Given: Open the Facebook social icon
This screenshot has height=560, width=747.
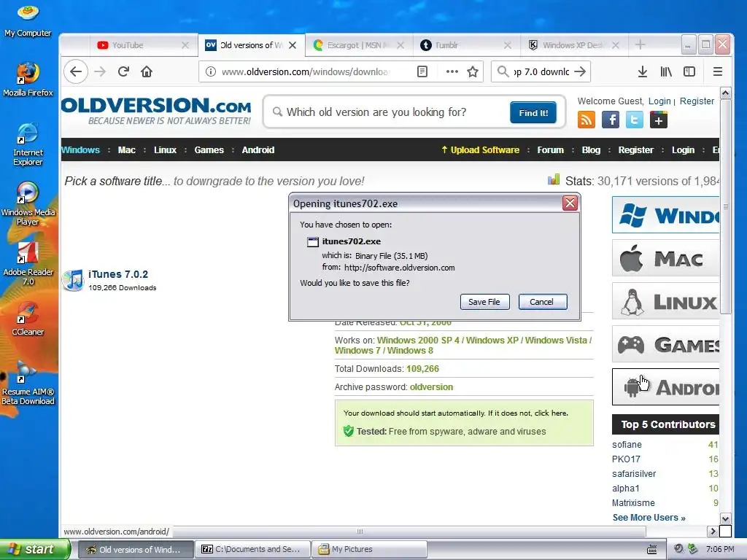Looking at the screenshot, I should point(611,120).
